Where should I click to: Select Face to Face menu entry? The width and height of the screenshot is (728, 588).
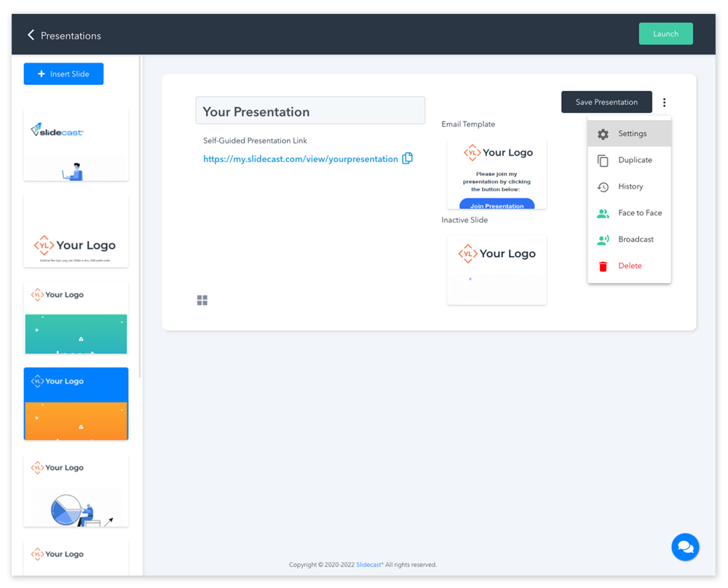tap(629, 213)
